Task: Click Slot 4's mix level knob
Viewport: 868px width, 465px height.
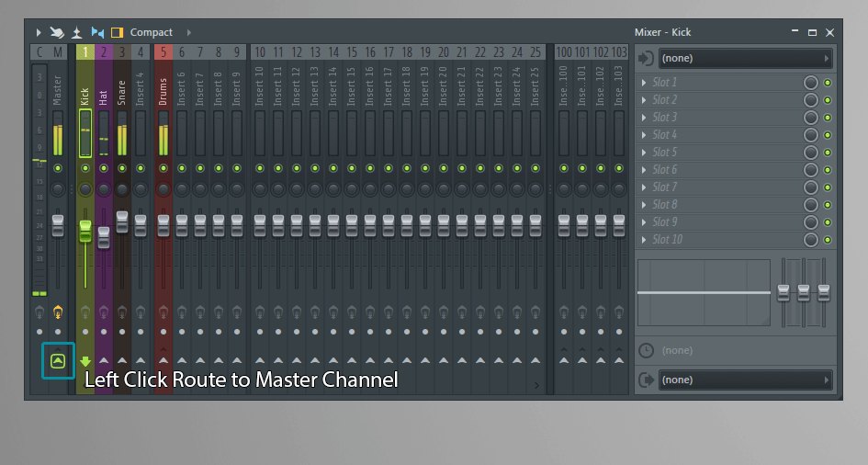Action: [x=811, y=135]
